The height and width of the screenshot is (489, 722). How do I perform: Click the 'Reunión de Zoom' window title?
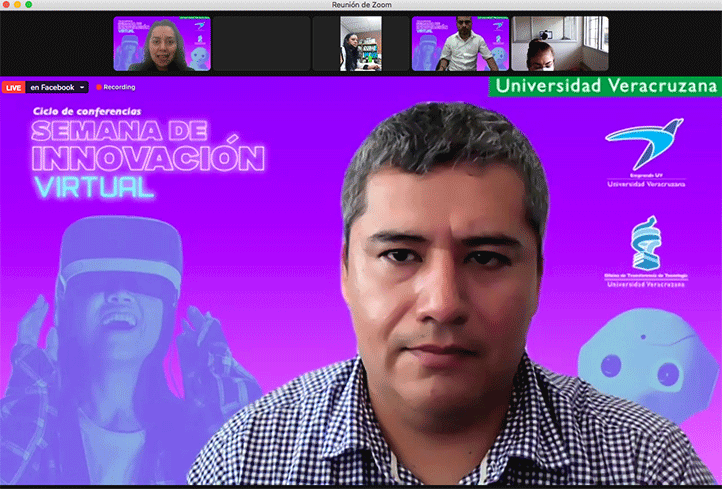coord(361,6)
